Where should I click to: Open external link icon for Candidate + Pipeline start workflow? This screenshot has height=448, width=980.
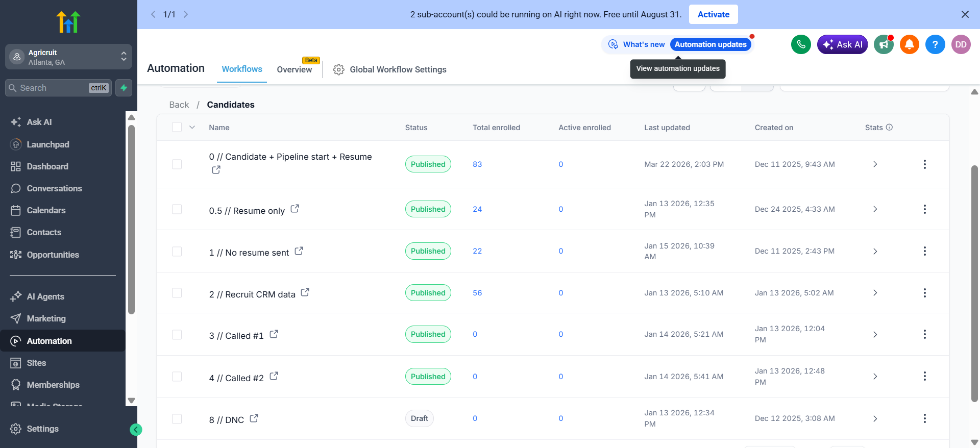pos(216,169)
